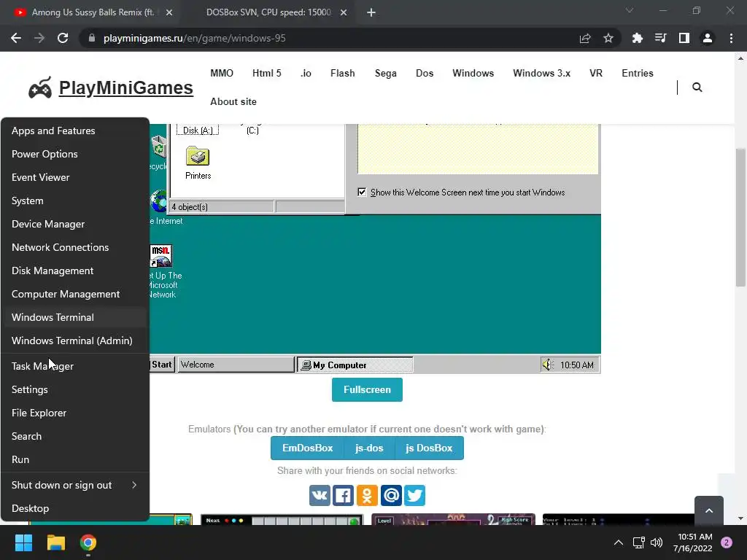Uncheck Show this Welcome Screen checkbox
This screenshot has height=560, width=747.
tap(362, 192)
